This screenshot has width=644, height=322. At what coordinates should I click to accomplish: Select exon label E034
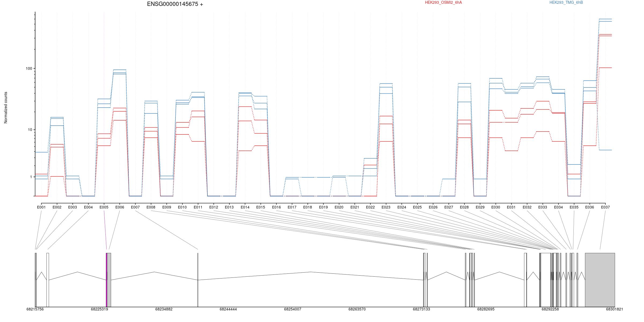pos(558,207)
